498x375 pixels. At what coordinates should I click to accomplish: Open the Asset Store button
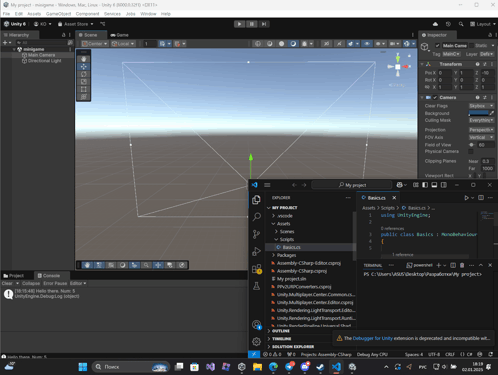pyautogui.click(x=76, y=24)
